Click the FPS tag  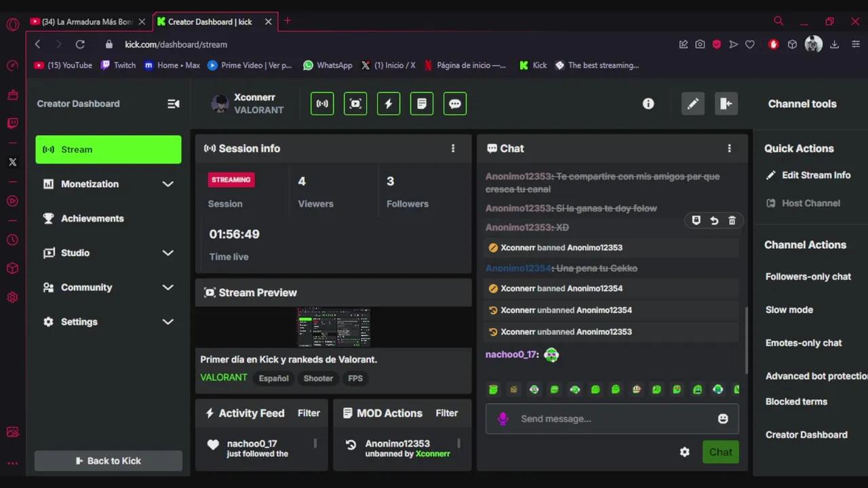click(355, 378)
